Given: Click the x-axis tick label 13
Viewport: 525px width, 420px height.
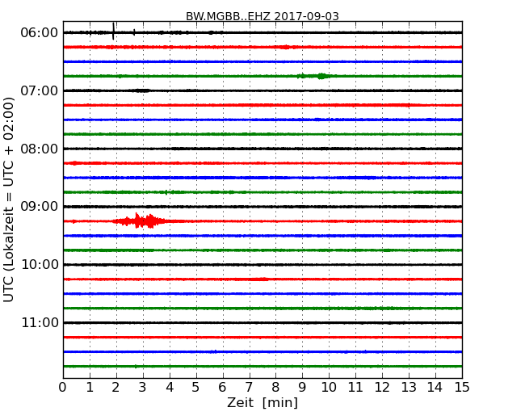Looking at the screenshot, I should pyautogui.click(x=409, y=388).
